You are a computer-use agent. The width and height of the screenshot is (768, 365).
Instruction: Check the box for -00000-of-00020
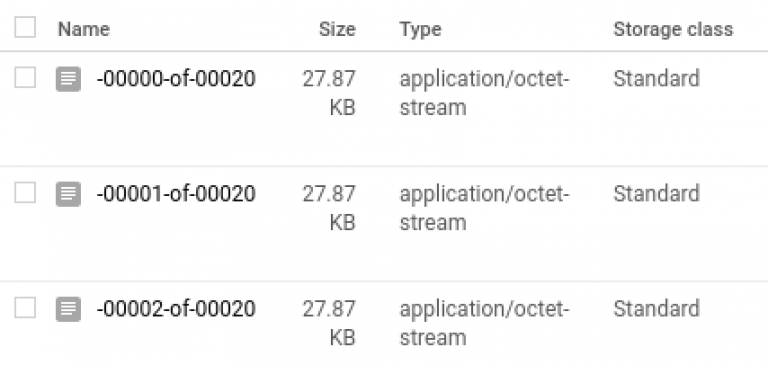pyautogui.click(x=25, y=78)
